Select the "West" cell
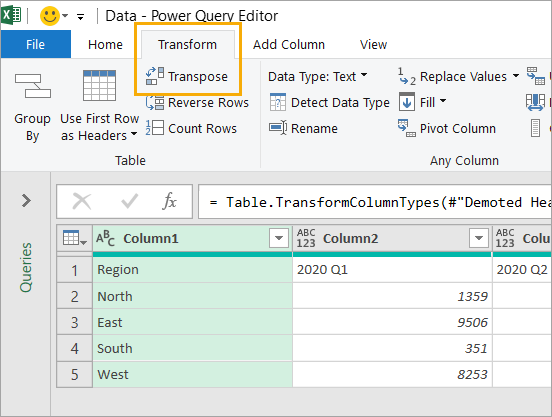Screen dimensions: 552x417 (x=193, y=374)
